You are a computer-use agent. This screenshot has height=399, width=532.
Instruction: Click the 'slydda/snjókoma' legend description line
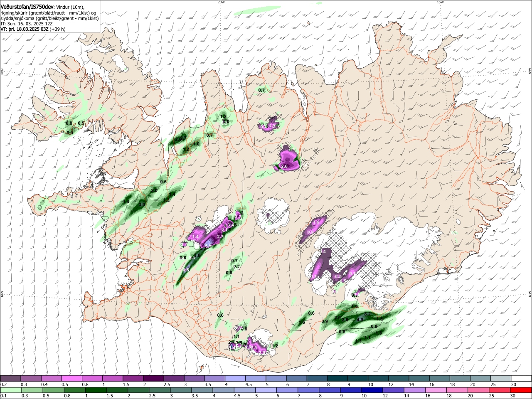point(49,18)
